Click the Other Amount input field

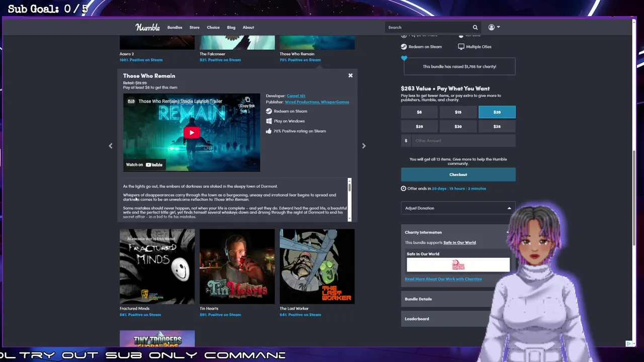click(x=463, y=141)
